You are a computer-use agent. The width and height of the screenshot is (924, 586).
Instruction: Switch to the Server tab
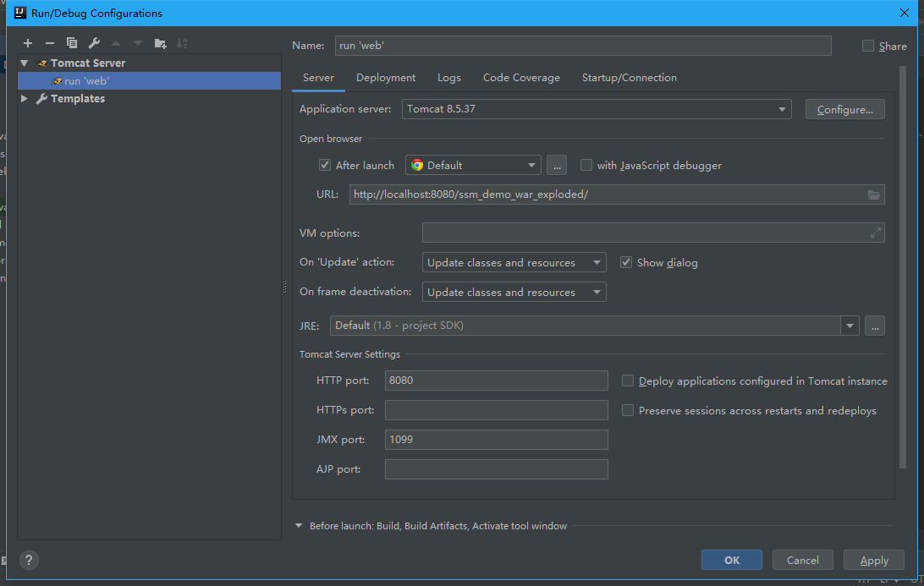coord(318,78)
